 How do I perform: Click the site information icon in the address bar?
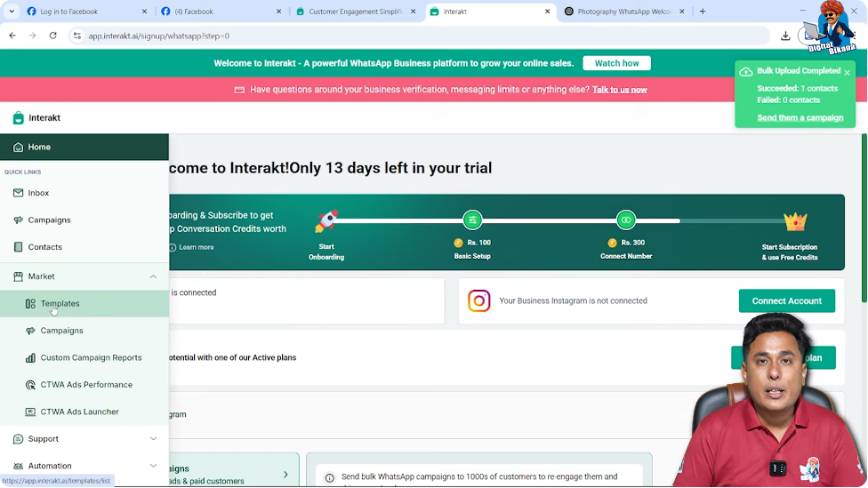tap(77, 36)
